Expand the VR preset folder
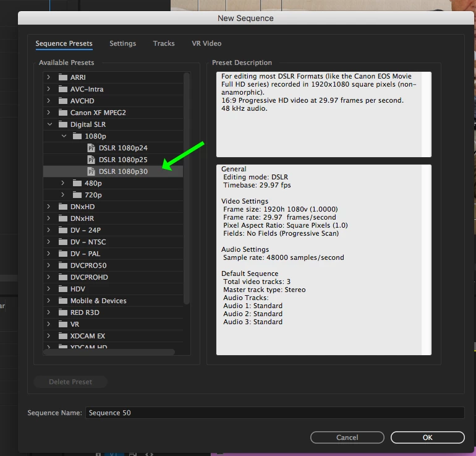This screenshot has height=456, width=476. click(x=49, y=324)
